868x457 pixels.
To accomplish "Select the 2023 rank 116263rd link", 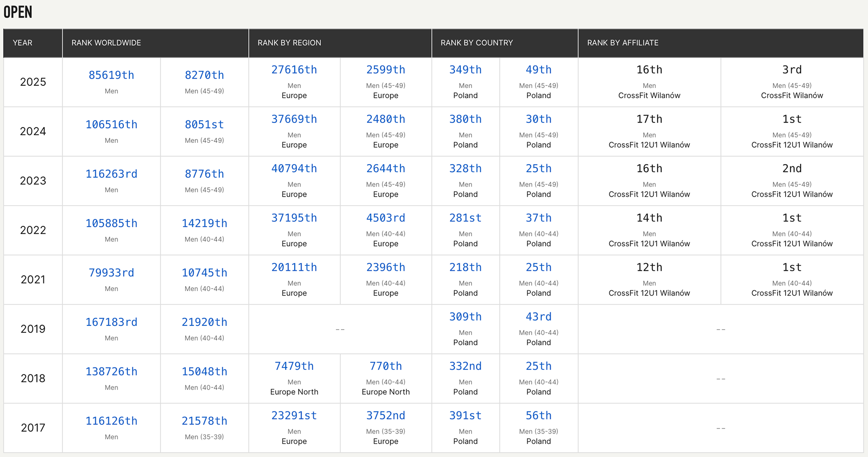I will point(111,174).
